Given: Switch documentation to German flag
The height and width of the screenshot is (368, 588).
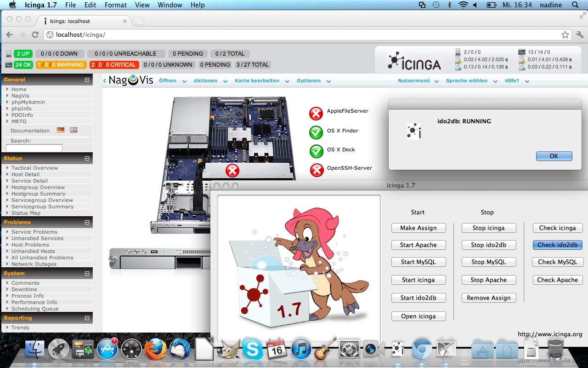Looking at the screenshot, I should pyautogui.click(x=60, y=130).
